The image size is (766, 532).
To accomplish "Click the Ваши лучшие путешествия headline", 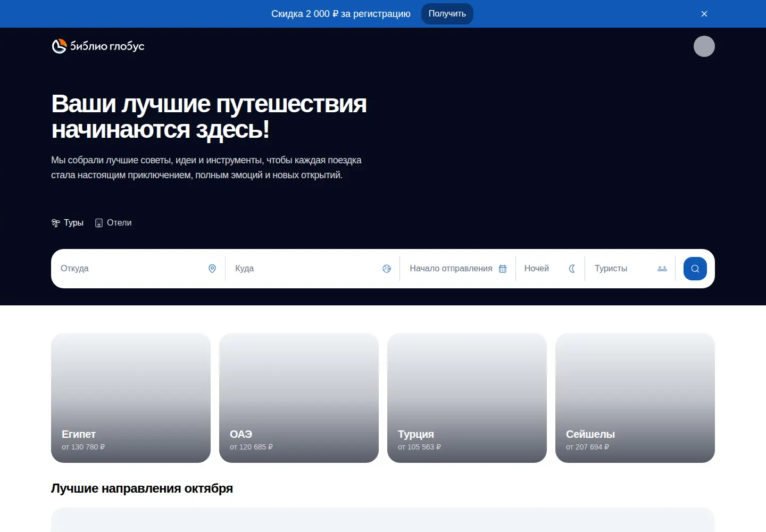I will [x=209, y=117].
